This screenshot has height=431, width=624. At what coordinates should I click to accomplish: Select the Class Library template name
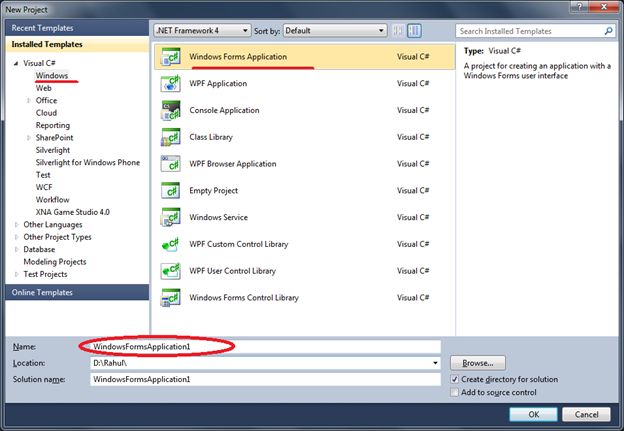coord(211,137)
